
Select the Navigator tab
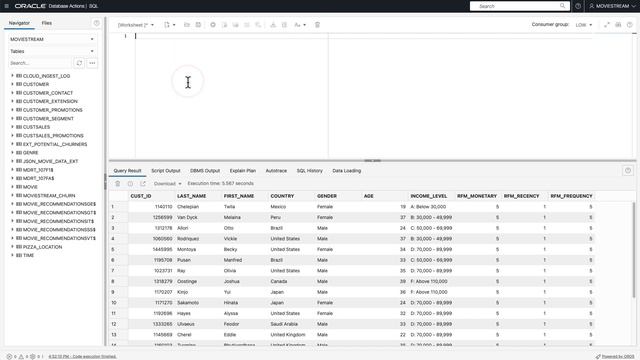click(x=19, y=23)
